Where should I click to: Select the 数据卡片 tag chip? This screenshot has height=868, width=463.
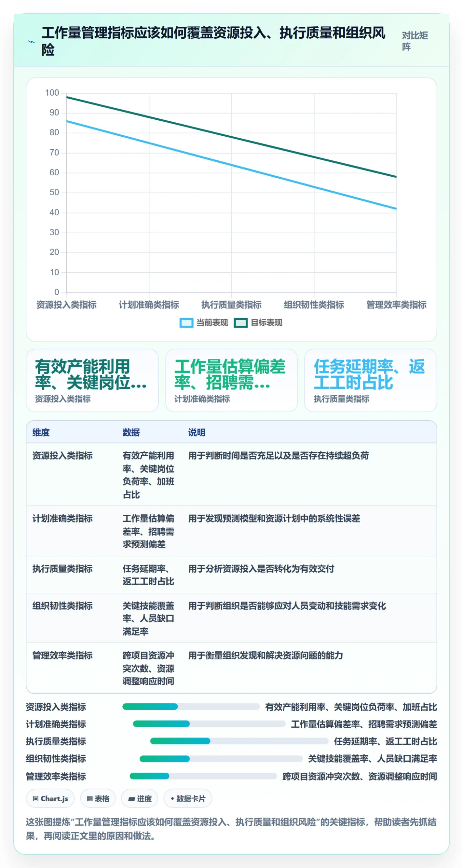pos(187,798)
